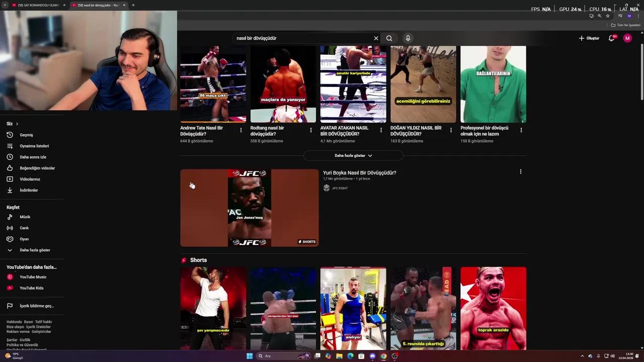This screenshot has height=362, width=644.
Task: Open the AVATAR ATAKAN short thumbnail
Action: click(x=353, y=84)
